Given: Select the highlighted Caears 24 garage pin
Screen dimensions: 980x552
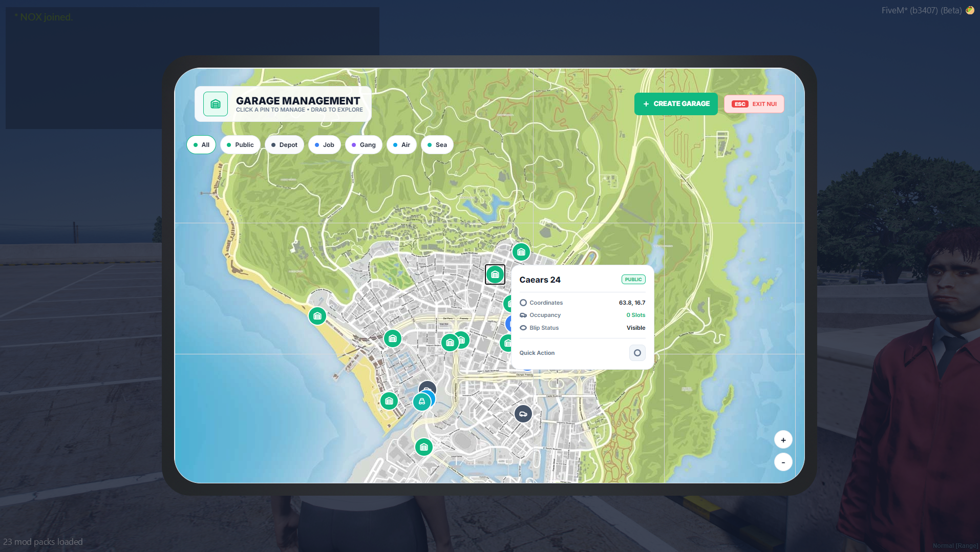Looking at the screenshot, I should click(x=495, y=274).
